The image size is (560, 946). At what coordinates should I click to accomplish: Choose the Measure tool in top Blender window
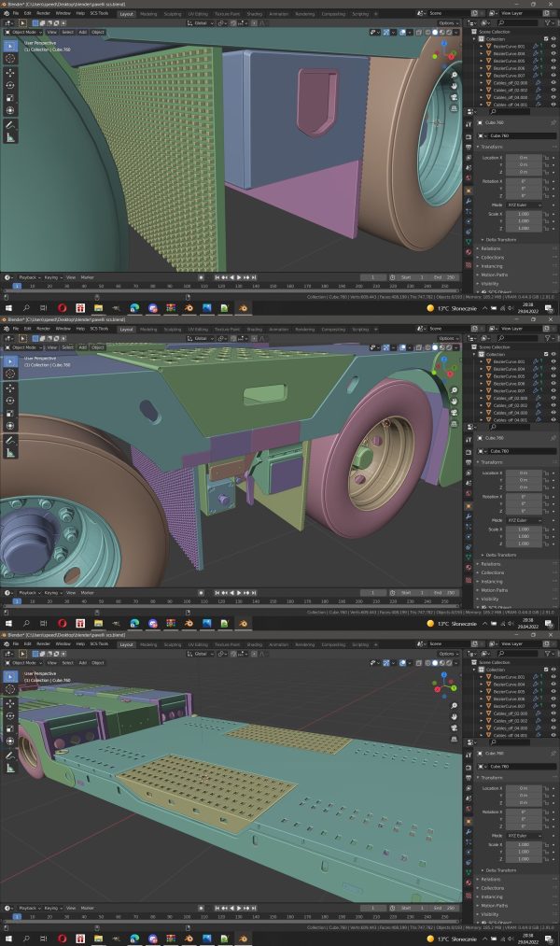[10, 137]
